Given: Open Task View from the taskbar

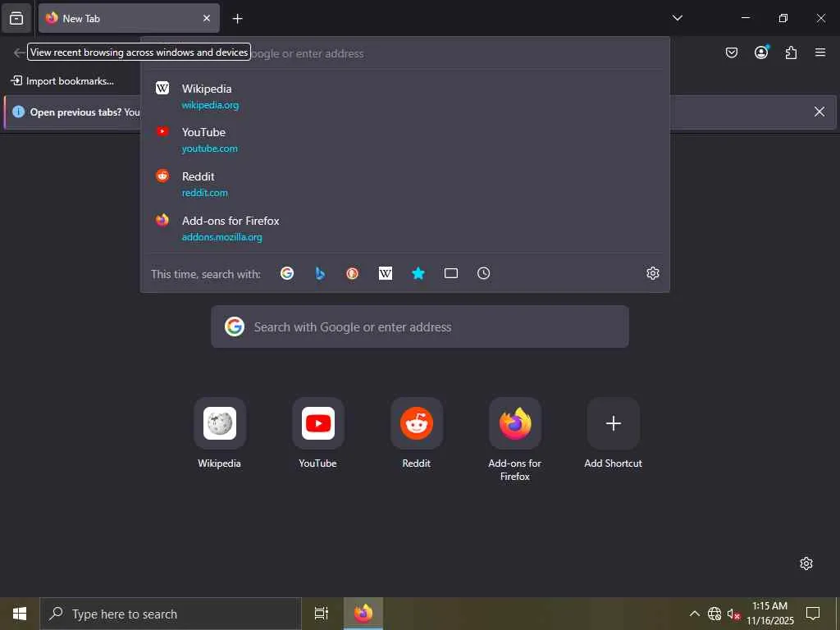Looking at the screenshot, I should 322,614.
